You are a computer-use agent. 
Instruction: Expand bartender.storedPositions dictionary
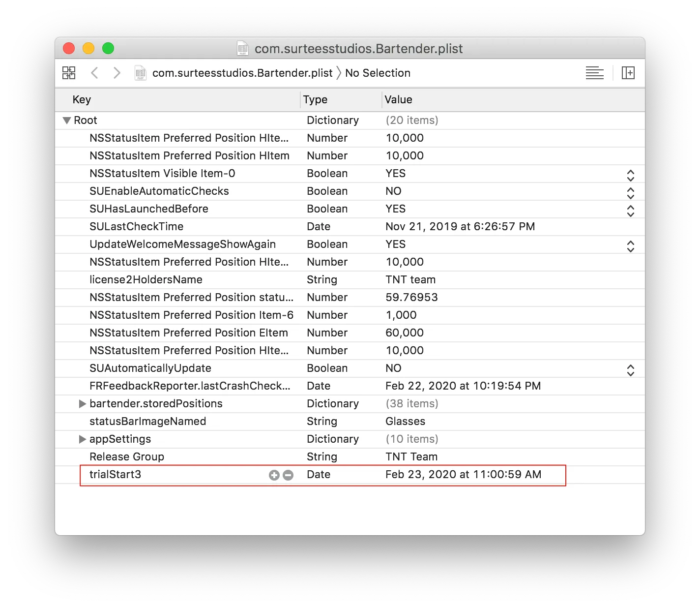83,403
